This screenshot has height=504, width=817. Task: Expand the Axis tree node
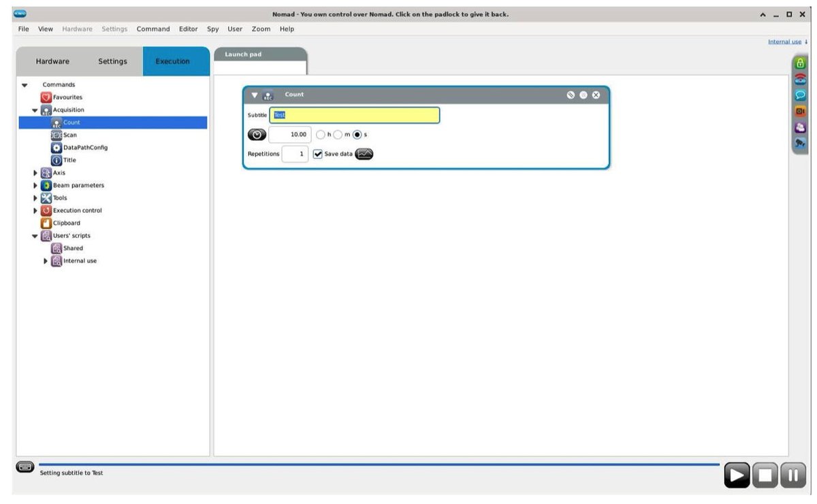(35, 173)
